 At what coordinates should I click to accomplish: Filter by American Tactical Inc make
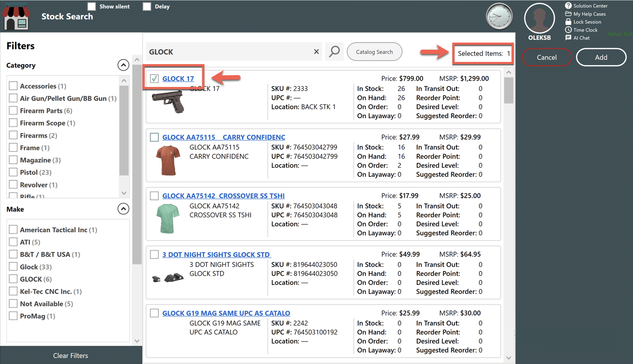(13, 230)
